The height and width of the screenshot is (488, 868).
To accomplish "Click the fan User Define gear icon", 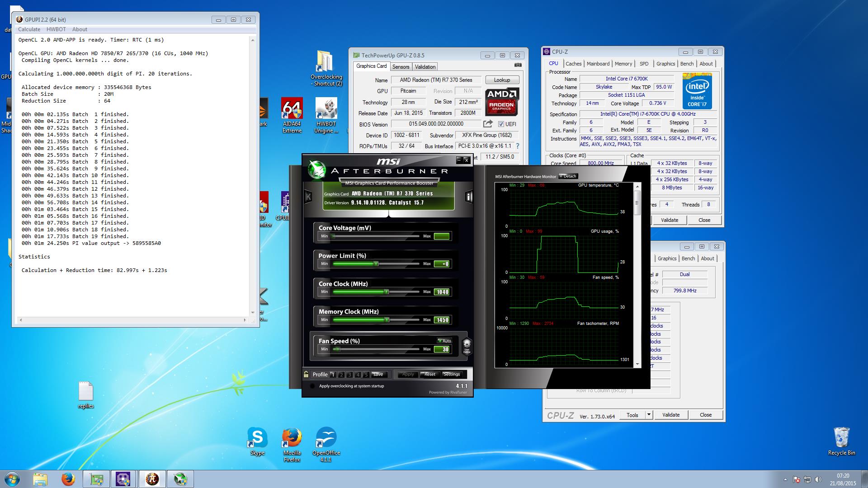I will coord(467,346).
